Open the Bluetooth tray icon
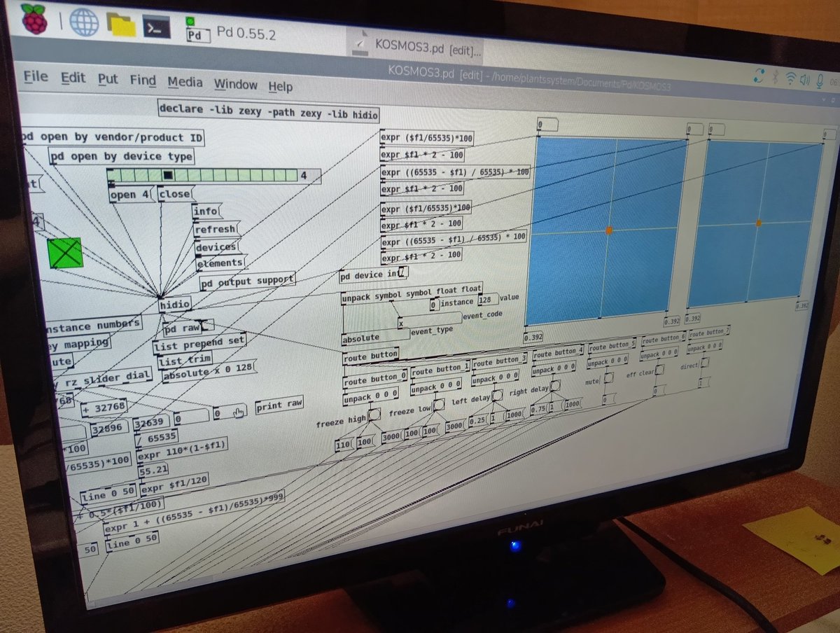The height and width of the screenshot is (633, 840). pos(776,78)
